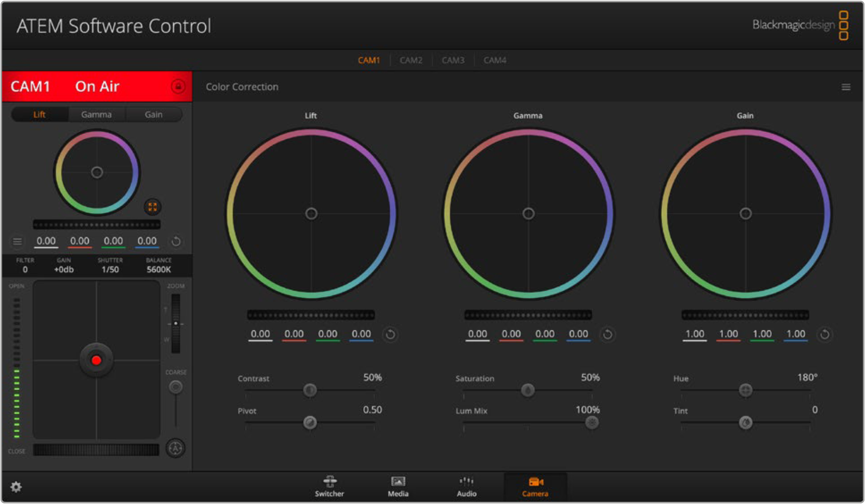
Task: Expand the color wheel to full view
Action: tap(152, 207)
